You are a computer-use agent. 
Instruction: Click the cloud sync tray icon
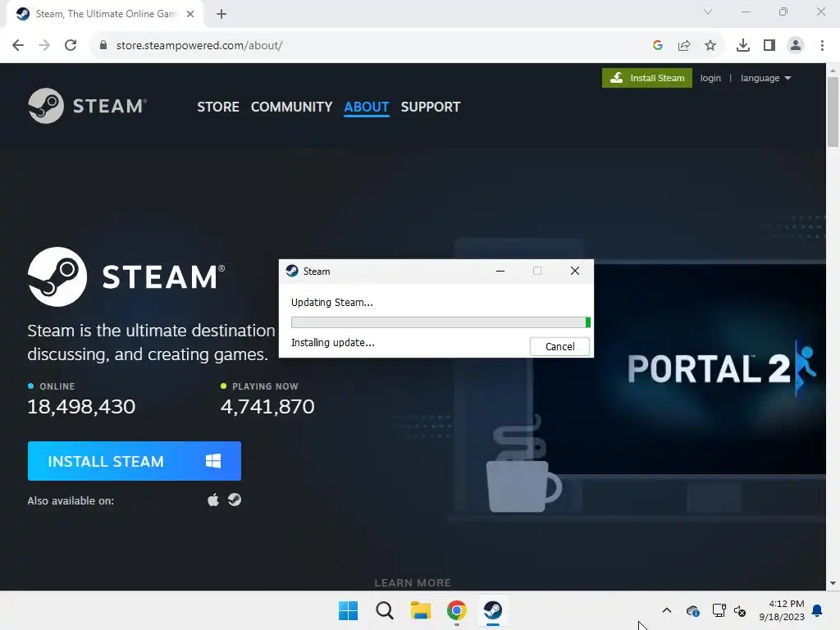[x=692, y=610]
